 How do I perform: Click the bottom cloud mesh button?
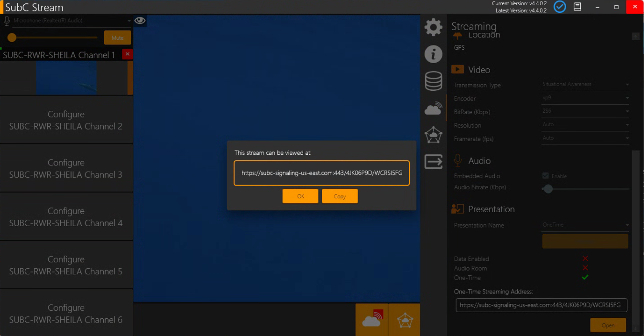[x=405, y=320]
